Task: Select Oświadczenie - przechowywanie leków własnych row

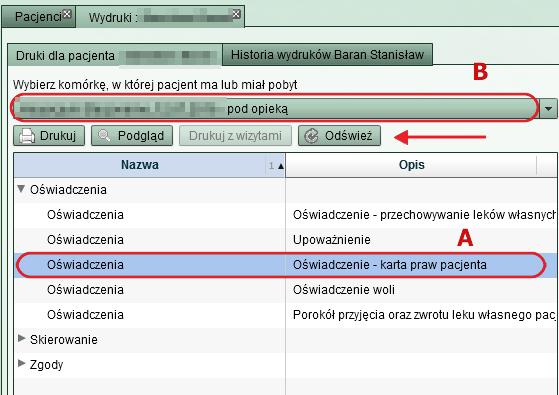Action: [x=285, y=215]
